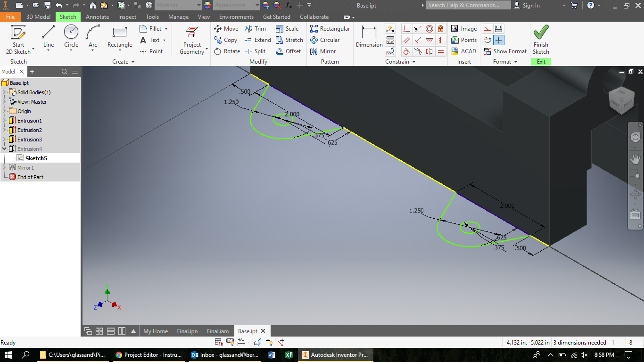Image resolution: width=644 pixels, height=362 pixels.
Task: Toggle Centerline format
Action: tap(488, 40)
